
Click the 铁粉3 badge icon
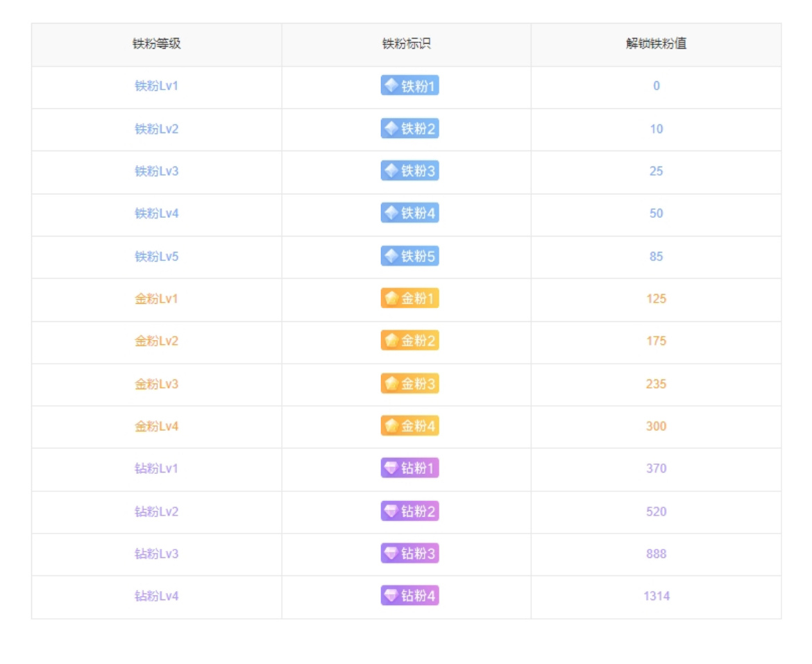[x=409, y=171]
